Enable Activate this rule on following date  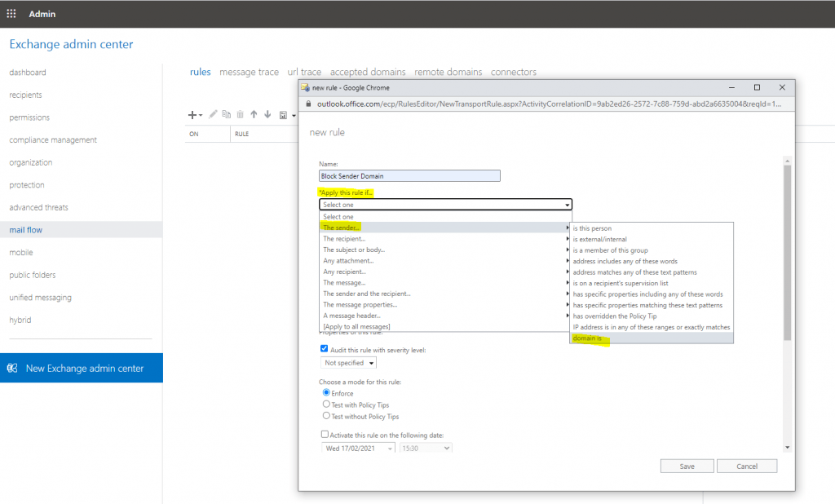[x=325, y=434]
